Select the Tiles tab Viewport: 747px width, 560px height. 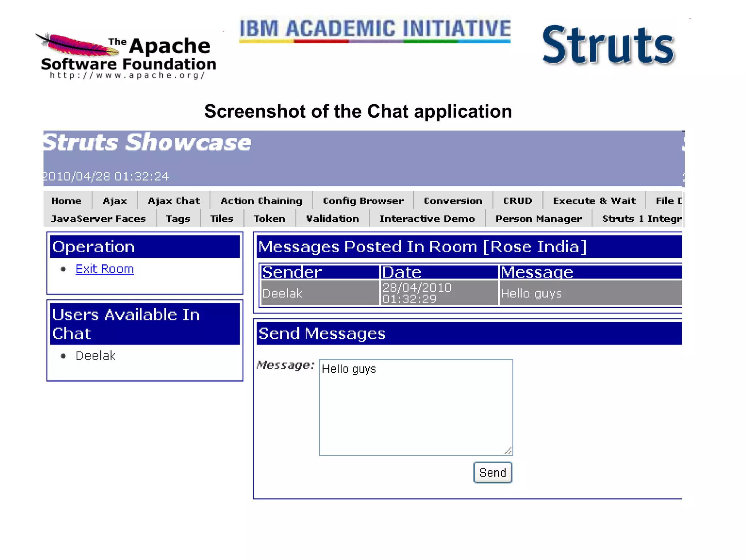coord(222,218)
